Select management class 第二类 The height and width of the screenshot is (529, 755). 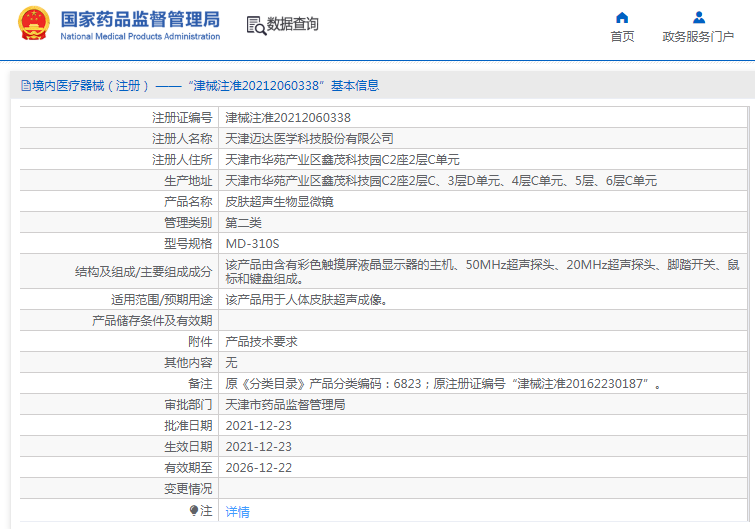click(x=243, y=223)
